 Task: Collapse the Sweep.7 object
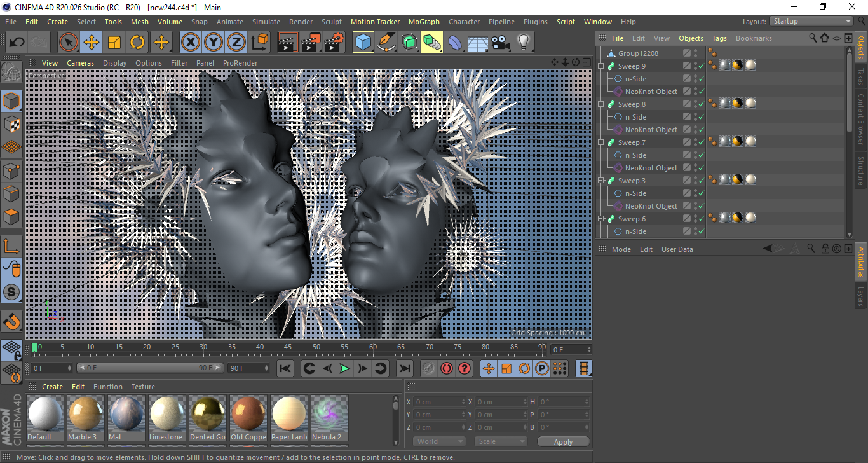pyautogui.click(x=601, y=142)
